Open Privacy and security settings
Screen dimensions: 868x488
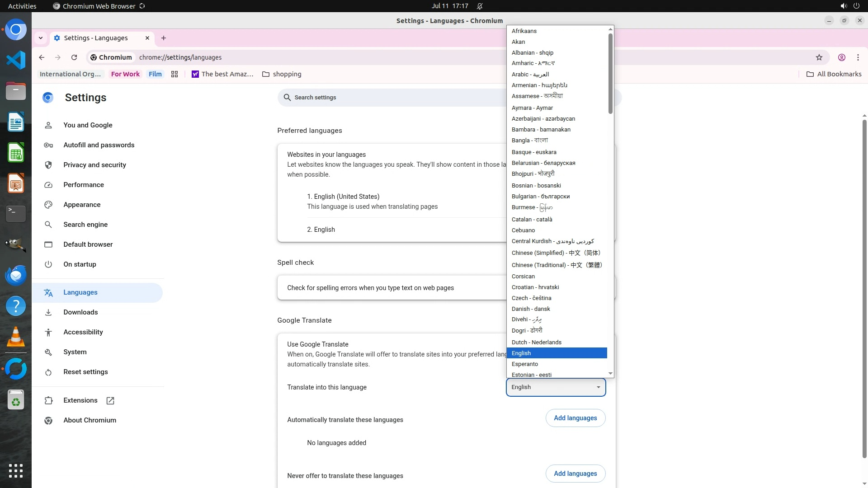pyautogui.click(x=94, y=165)
